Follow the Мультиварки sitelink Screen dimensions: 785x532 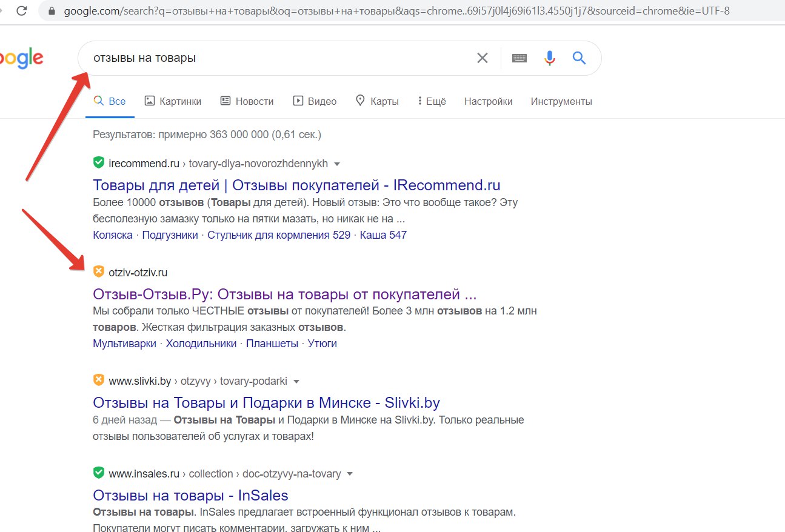pos(124,344)
